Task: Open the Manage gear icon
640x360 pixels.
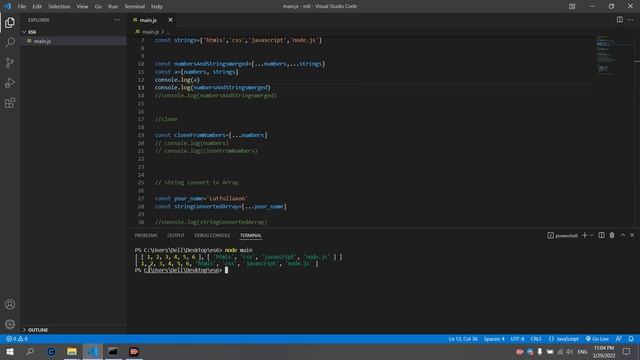Action: tap(10, 324)
